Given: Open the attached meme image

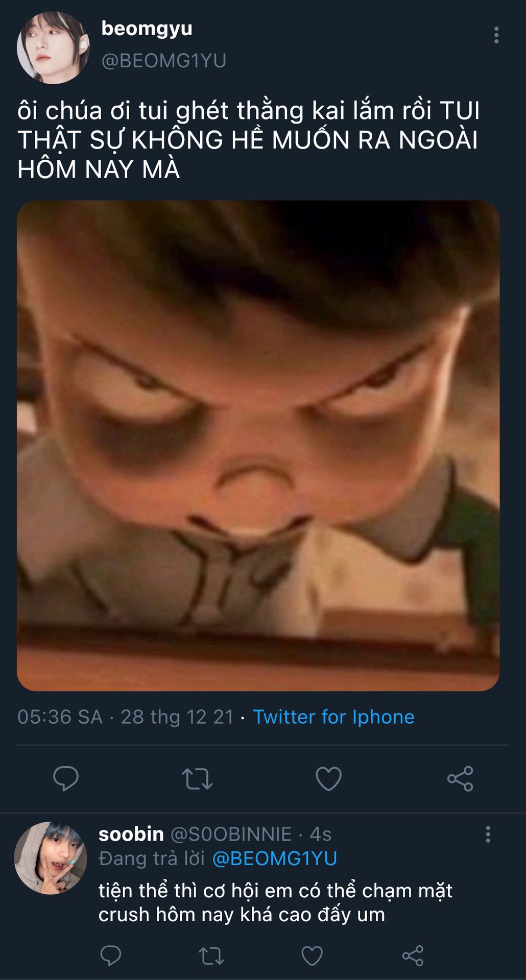Looking at the screenshot, I should (x=258, y=446).
